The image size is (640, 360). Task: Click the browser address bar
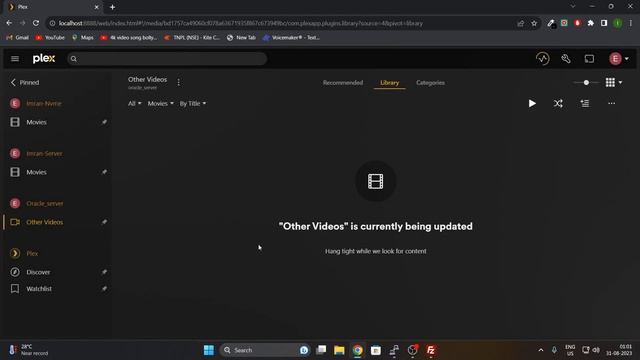282,23
